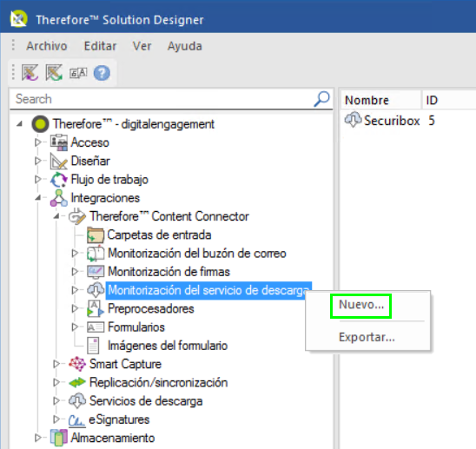
Task: Open help via the blue question mark icon
Action: [x=102, y=73]
